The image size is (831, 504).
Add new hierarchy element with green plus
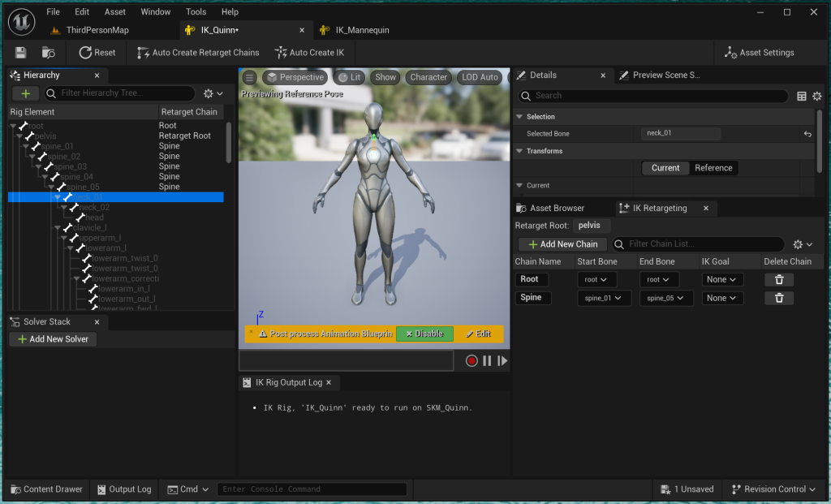pos(25,93)
